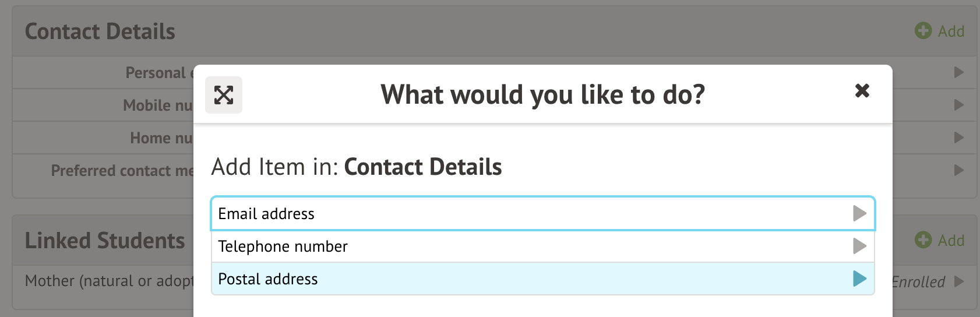Click the Contact Details section heading
Image resolution: width=980 pixels, height=317 pixels.
tap(100, 31)
